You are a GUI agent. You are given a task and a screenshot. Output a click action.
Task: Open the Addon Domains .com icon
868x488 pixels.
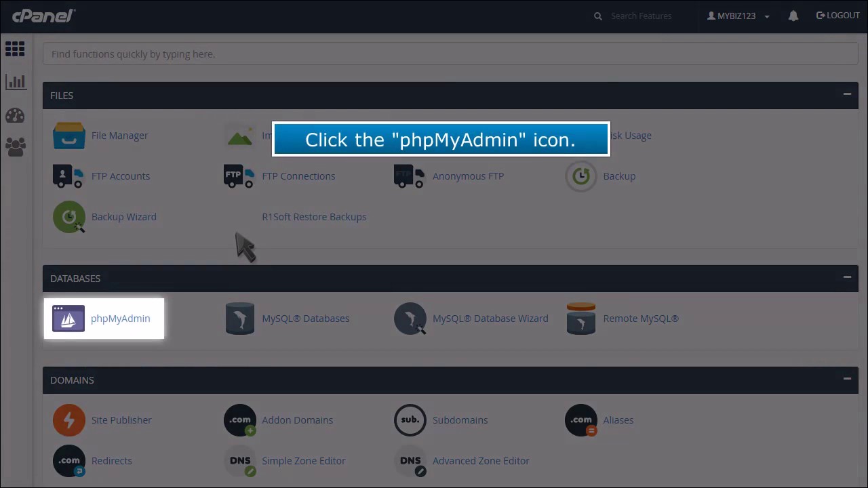239,420
